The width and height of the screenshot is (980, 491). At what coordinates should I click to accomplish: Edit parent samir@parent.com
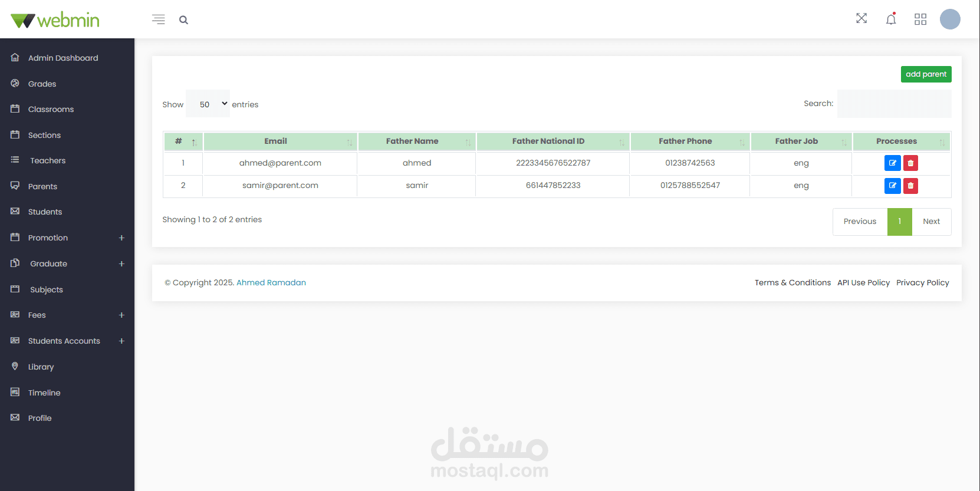point(892,186)
